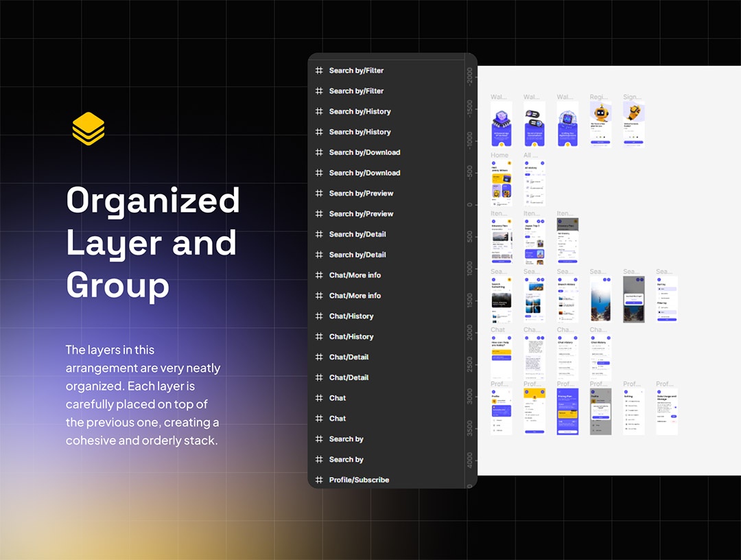This screenshot has height=560, width=741.
Task: Select the topmost Search by/Filter layer
Action: [356, 71]
